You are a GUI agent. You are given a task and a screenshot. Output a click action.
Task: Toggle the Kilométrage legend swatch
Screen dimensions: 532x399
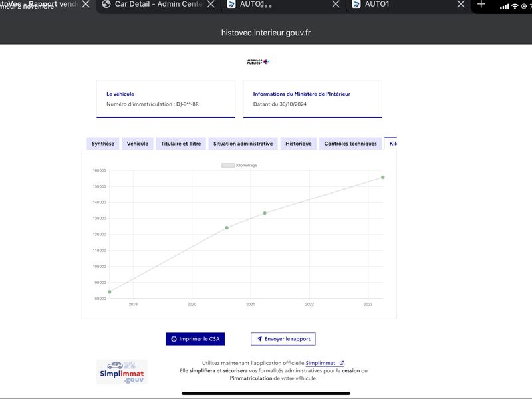(227, 165)
